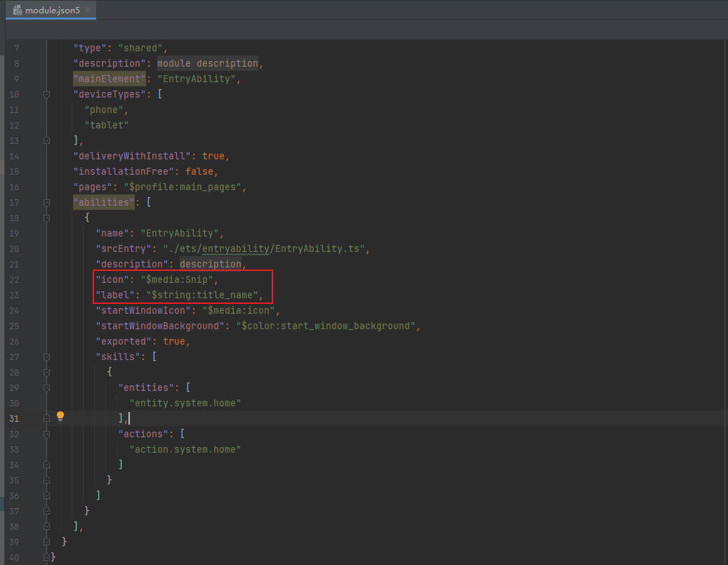Viewport: 728px width, 565px height.
Task: Click the "name" key on line 19
Action: coord(112,234)
